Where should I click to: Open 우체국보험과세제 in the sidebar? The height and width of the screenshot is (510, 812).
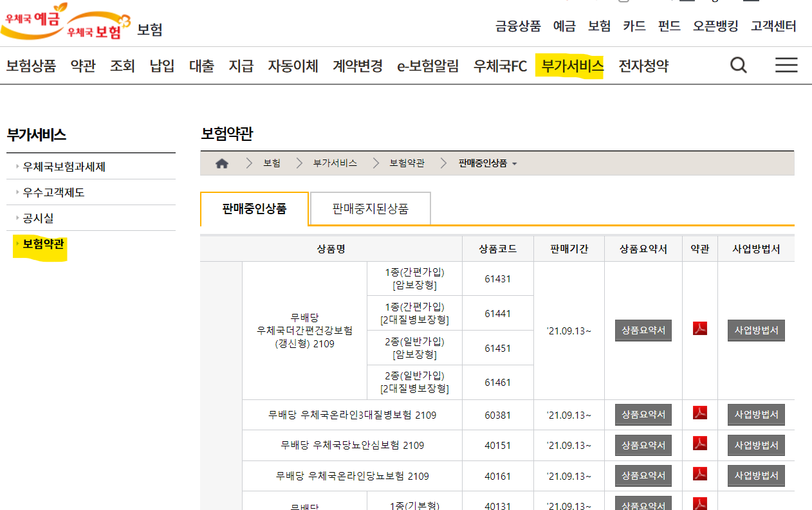tap(64, 167)
